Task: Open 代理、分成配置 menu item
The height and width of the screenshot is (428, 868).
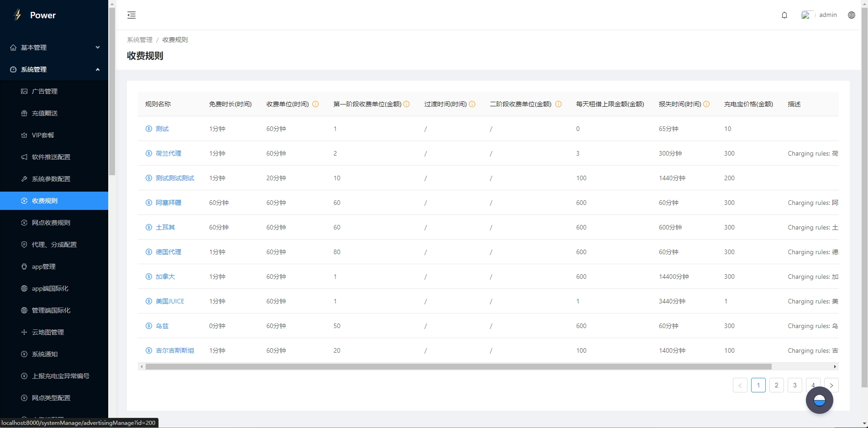Action: click(x=54, y=245)
